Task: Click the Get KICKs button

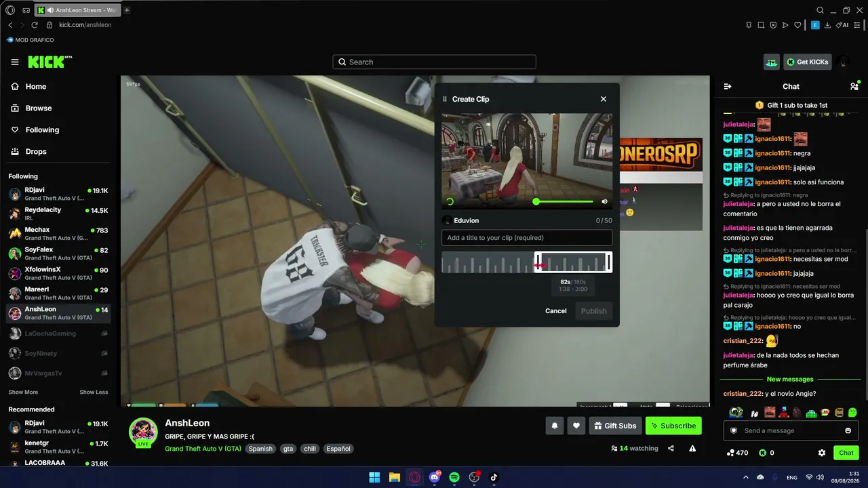Action: (808, 62)
